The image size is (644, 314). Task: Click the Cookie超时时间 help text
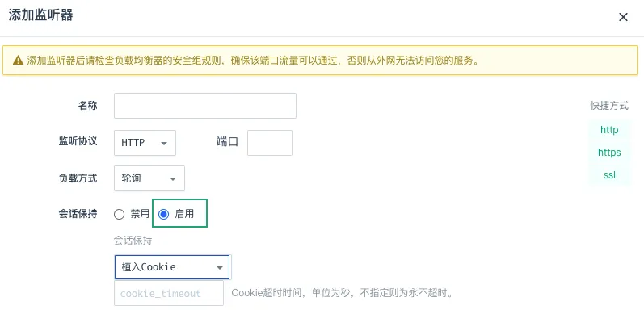point(342,293)
